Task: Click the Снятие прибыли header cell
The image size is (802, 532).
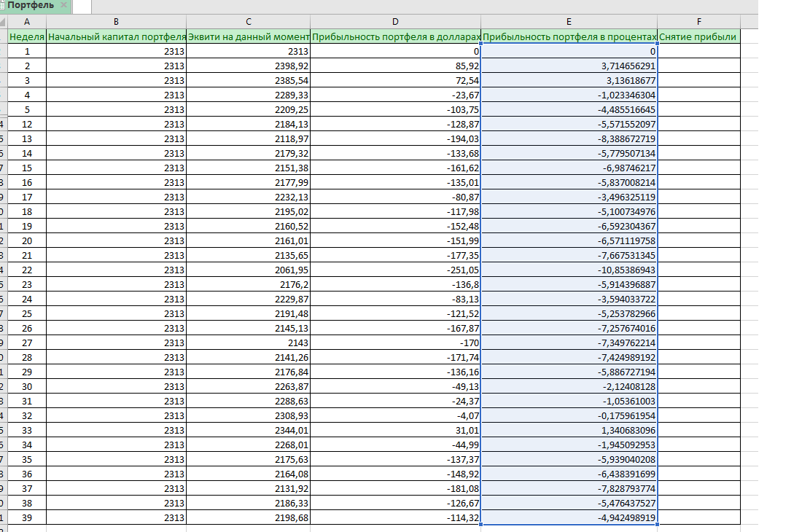Action: (x=698, y=36)
